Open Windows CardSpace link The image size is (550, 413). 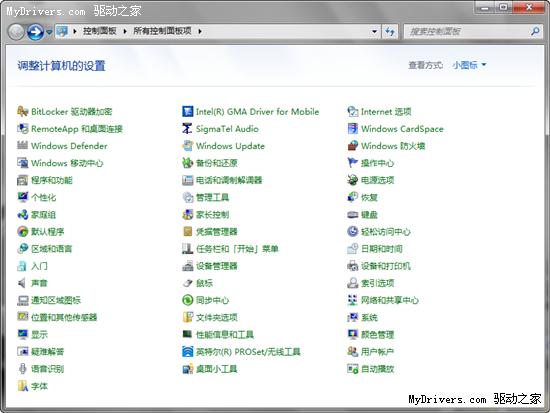coord(402,129)
